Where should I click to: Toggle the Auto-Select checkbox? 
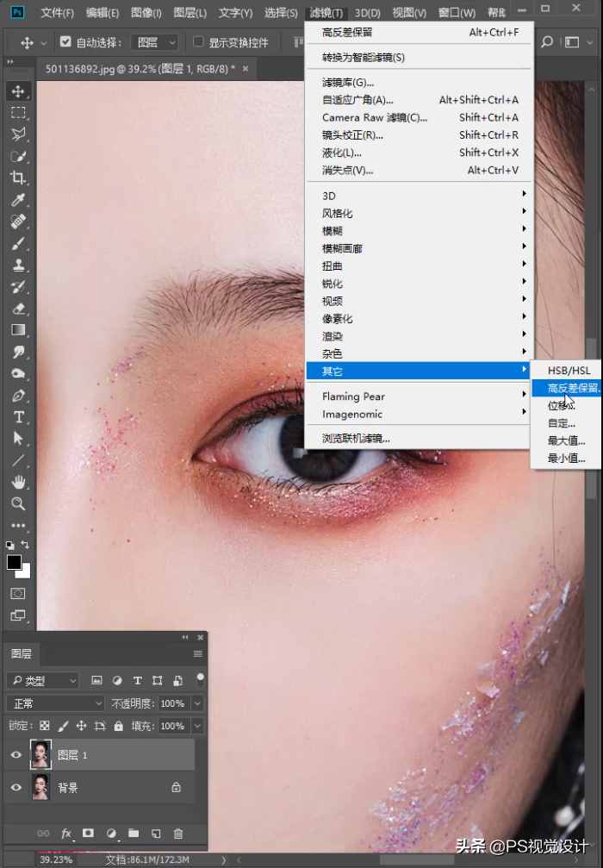point(65,41)
